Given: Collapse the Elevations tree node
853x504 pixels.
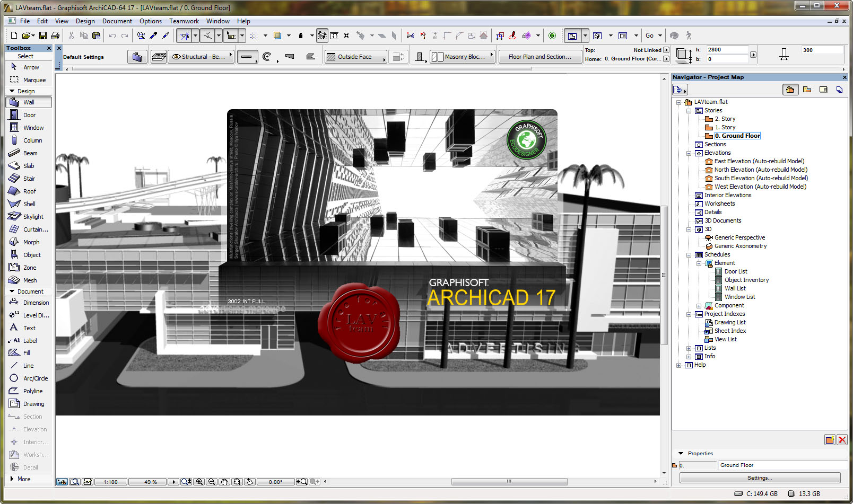Looking at the screenshot, I should [x=689, y=153].
